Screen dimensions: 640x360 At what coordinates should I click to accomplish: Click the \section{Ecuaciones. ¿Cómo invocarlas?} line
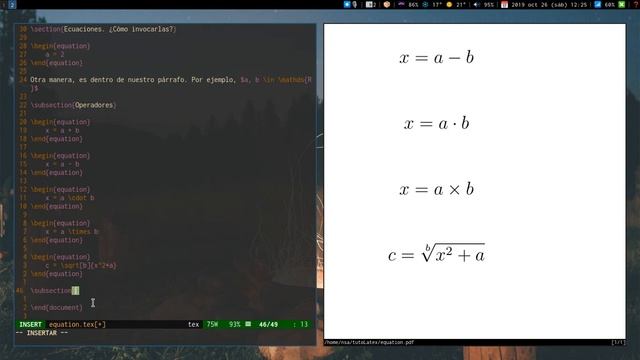(103, 29)
